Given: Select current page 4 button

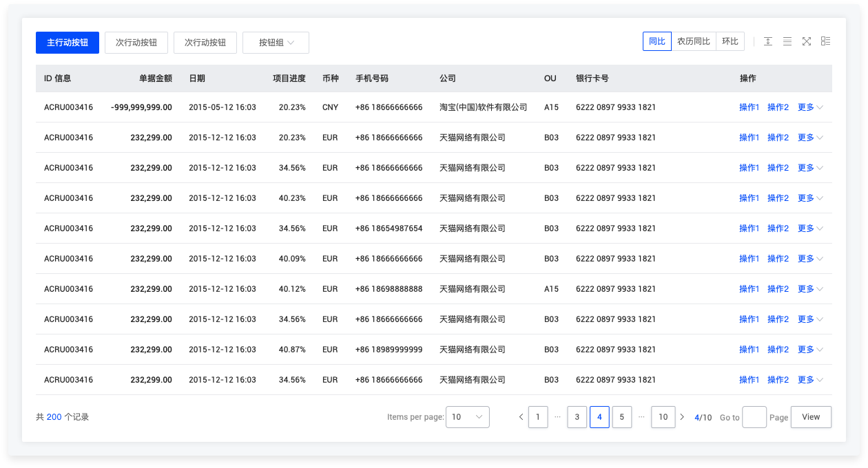Looking at the screenshot, I should coord(599,417).
